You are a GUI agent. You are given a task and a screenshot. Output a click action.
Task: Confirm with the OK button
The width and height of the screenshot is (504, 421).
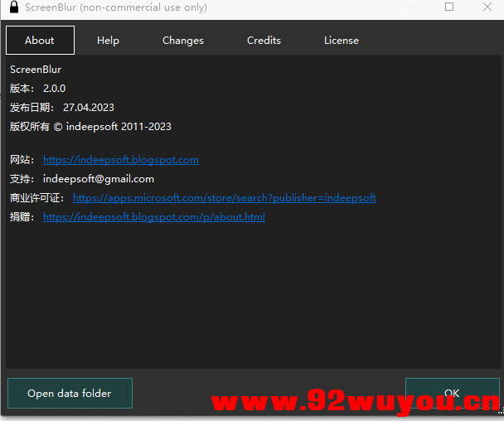[453, 393]
